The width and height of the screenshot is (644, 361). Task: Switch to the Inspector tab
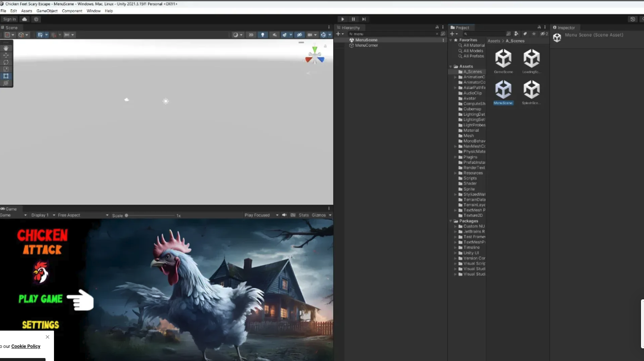(566, 27)
